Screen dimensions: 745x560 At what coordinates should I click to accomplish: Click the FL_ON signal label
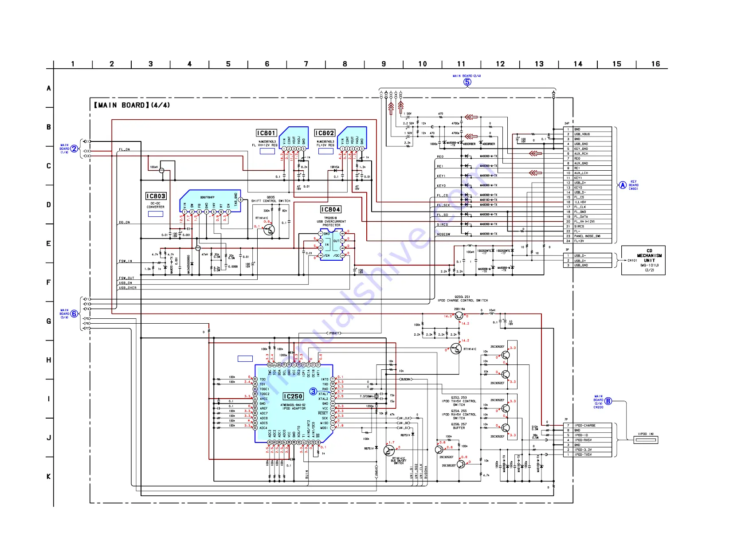124,149
